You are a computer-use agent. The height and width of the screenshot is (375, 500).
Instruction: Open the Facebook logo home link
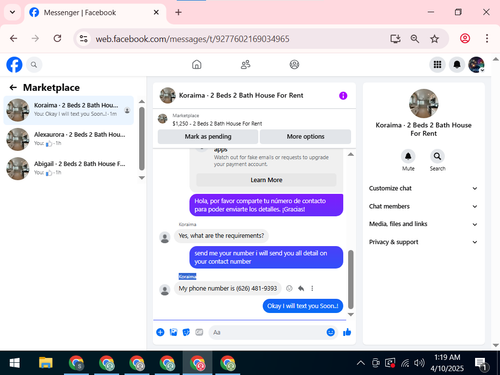(14, 65)
